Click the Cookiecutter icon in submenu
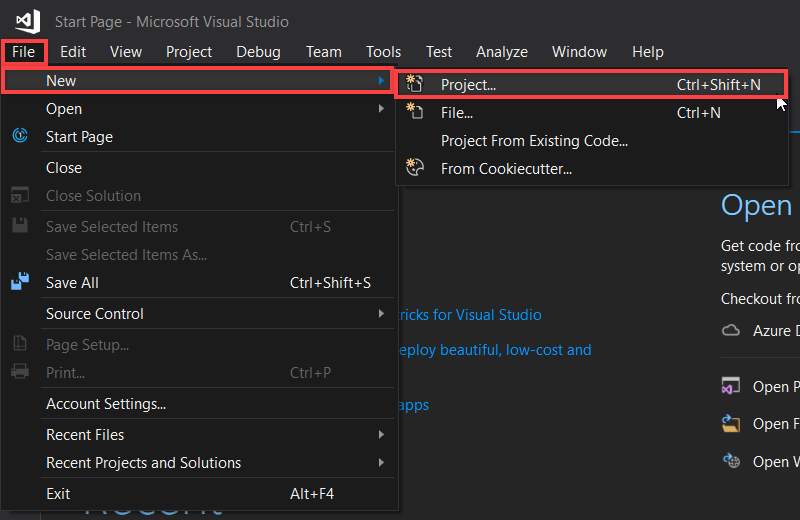The height and width of the screenshot is (520, 800). [x=416, y=169]
